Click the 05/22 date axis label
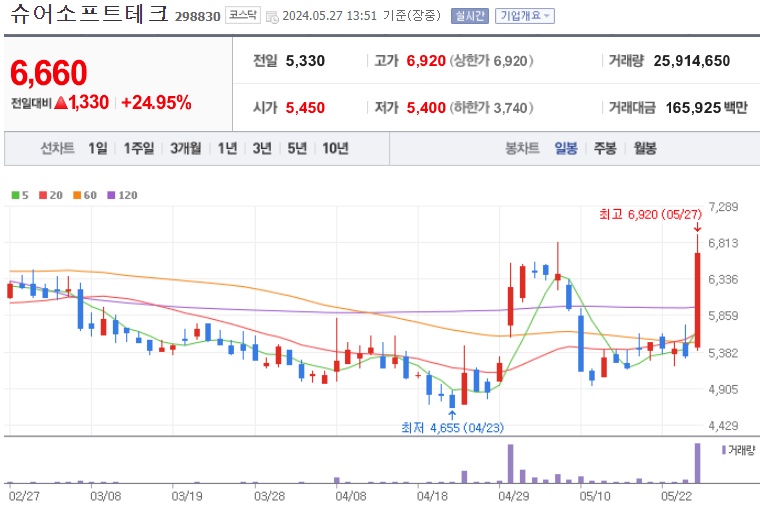The image size is (760, 510). coord(677,496)
